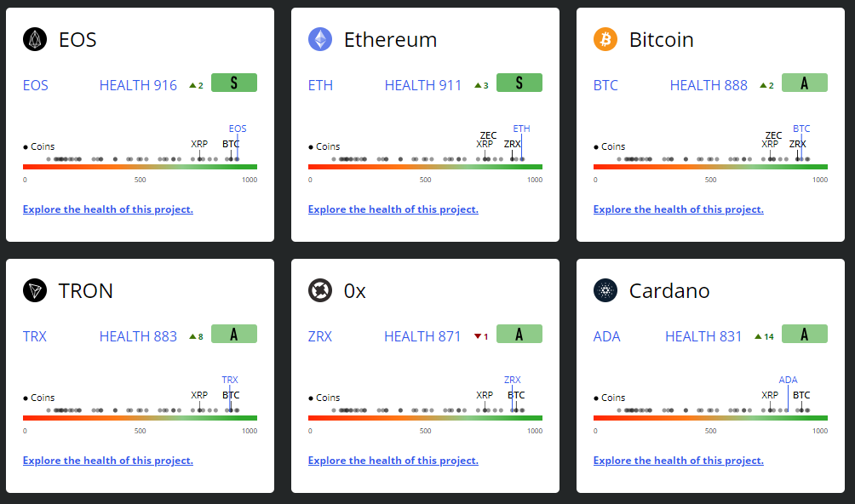The image size is (855, 504).
Task: Click Explore the health link on TRON card
Action: tap(107, 460)
